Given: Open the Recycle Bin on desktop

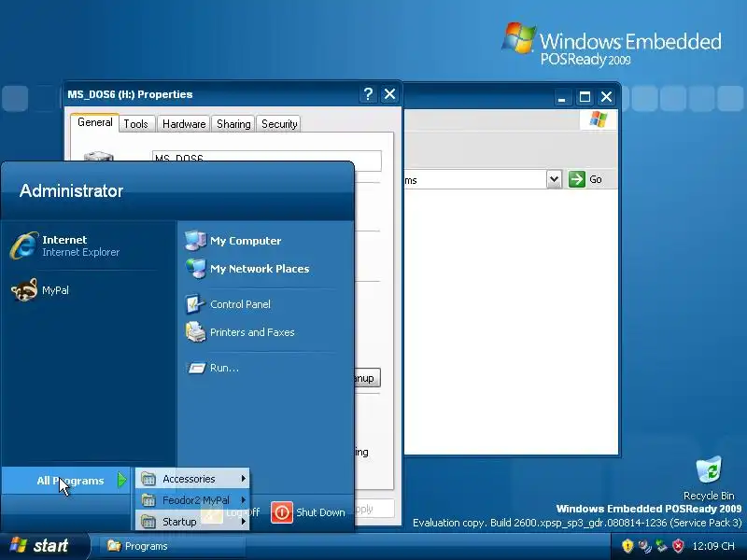Looking at the screenshot, I should pyautogui.click(x=709, y=478).
